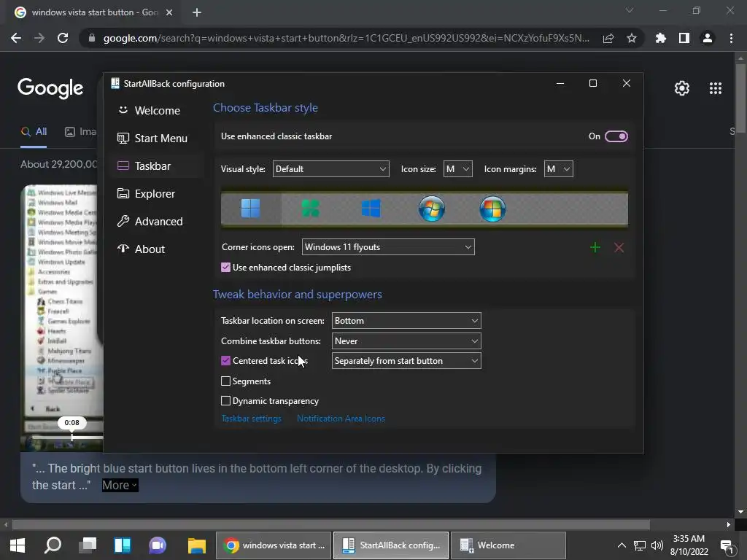Image resolution: width=747 pixels, height=560 pixels.
Task: Open Task View on taskbar
Action: click(88, 545)
